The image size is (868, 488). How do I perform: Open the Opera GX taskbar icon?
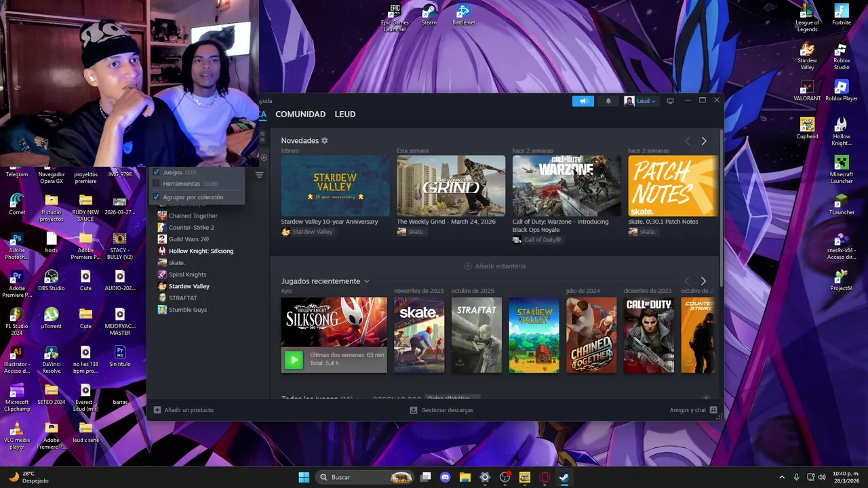tap(545, 477)
